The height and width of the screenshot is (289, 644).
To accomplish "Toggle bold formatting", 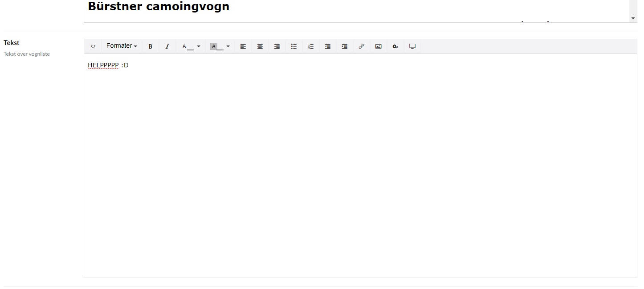I will point(151,46).
